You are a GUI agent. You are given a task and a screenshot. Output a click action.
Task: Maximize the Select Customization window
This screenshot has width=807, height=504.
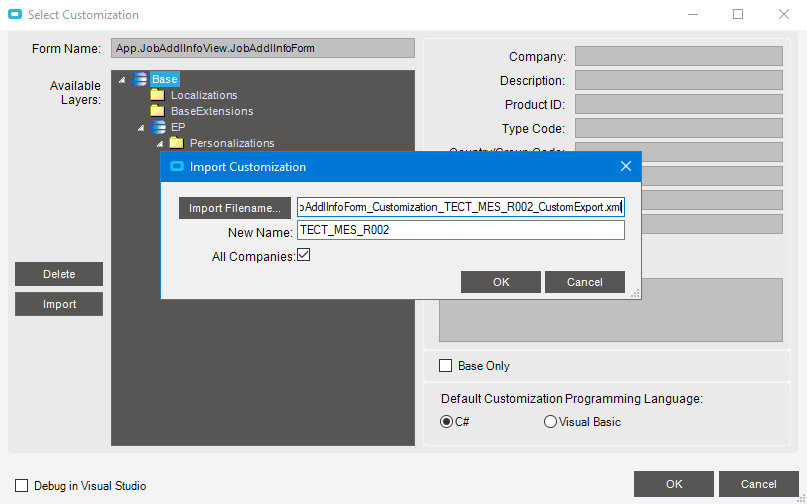click(738, 14)
